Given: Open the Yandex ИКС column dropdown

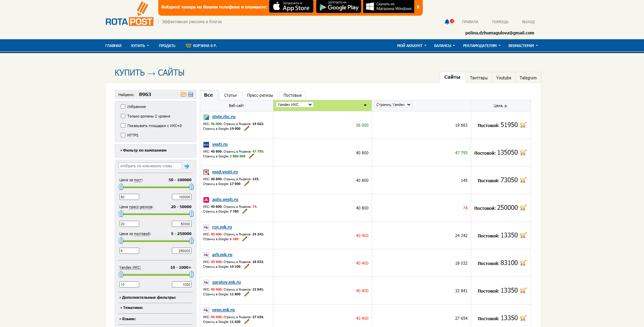Looking at the screenshot, I should point(295,105).
